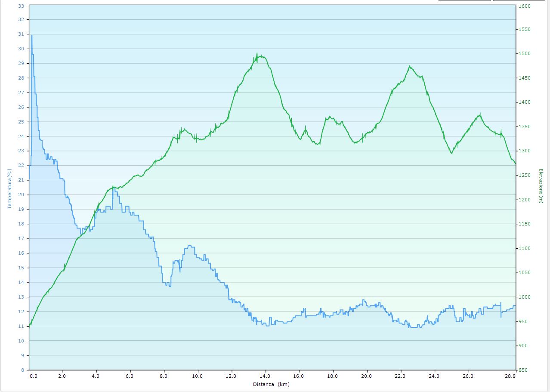Screen dimensions: 550x392
Task: Click the green elevation dip near 25 km
Action: coord(451,153)
